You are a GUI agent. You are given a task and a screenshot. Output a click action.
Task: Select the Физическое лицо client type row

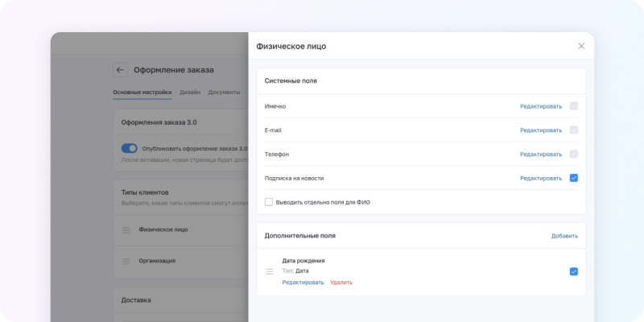180,230
